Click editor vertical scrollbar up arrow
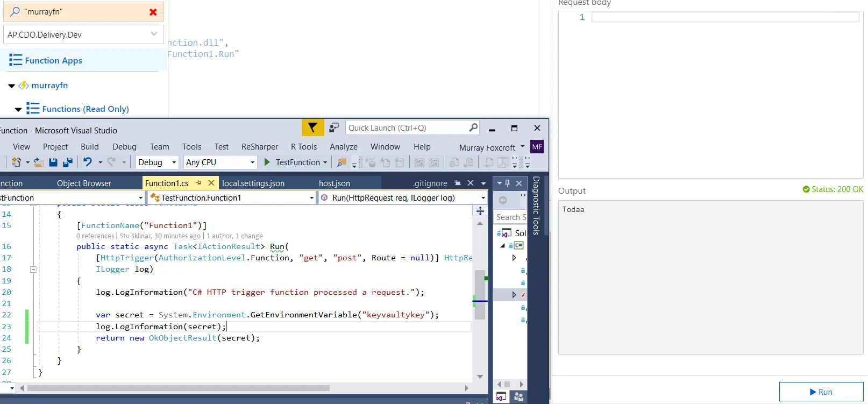 click(x=480, y=223)
